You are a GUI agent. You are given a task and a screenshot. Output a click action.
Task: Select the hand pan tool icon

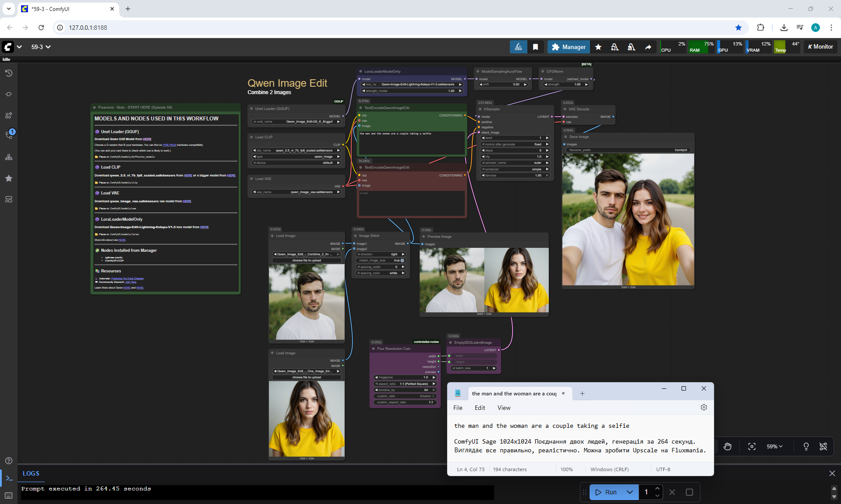click(728, 446)
